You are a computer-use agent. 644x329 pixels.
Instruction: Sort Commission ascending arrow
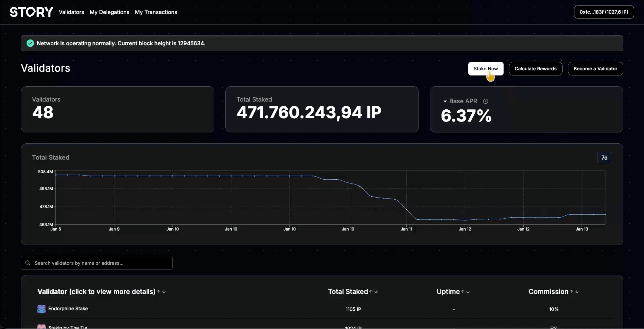(571, 292)
